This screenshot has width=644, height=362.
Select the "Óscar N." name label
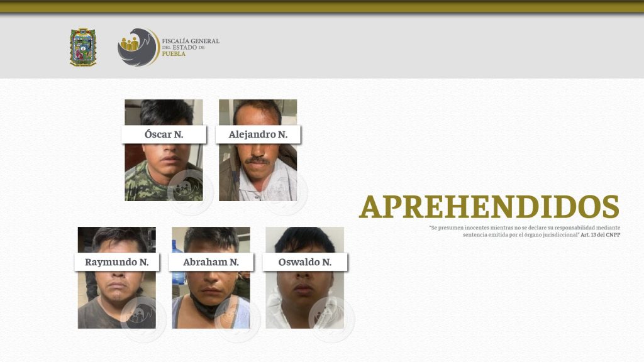164,134
